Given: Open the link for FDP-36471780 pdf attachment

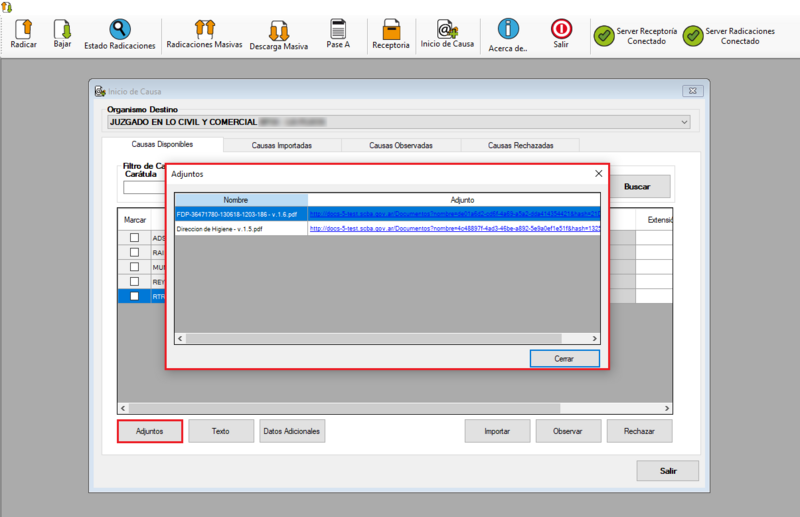Looking at the screenshot, I should tap(454, 214).
